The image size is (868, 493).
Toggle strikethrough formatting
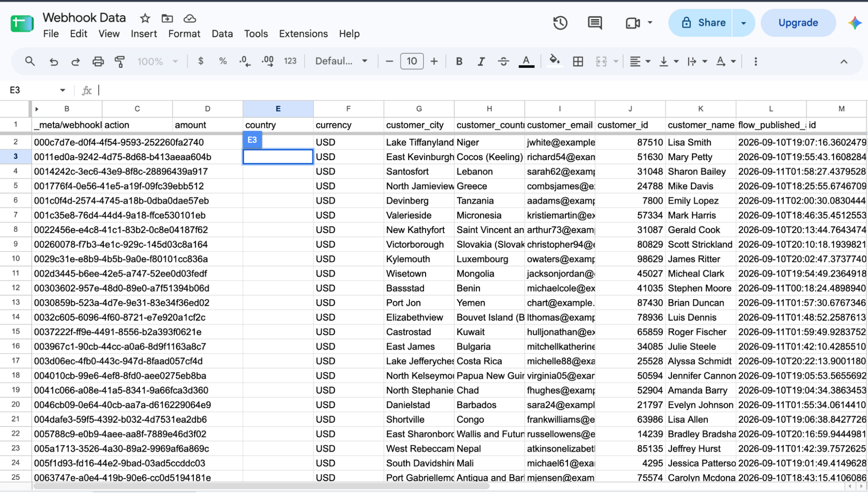[503, 62]
